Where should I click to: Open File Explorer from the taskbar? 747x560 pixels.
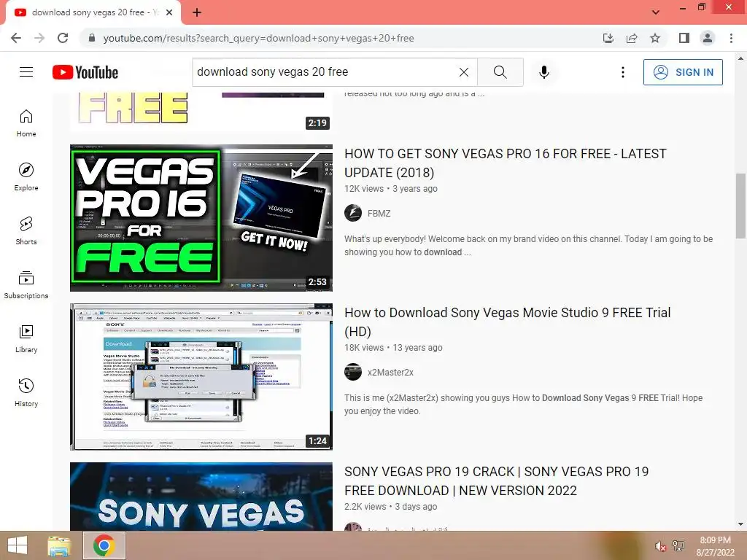[x=59, y=545]
